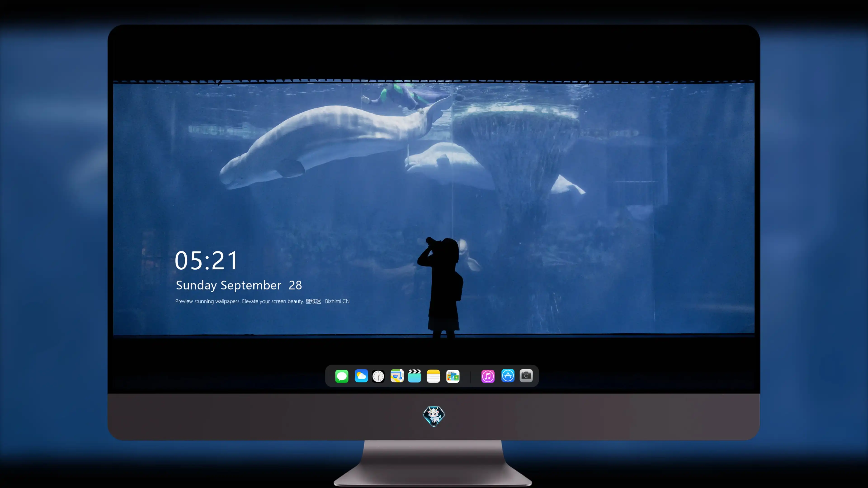Open the Weather app in the dock
The height and width of the screenshot is (488, 868).
[361, 376]
